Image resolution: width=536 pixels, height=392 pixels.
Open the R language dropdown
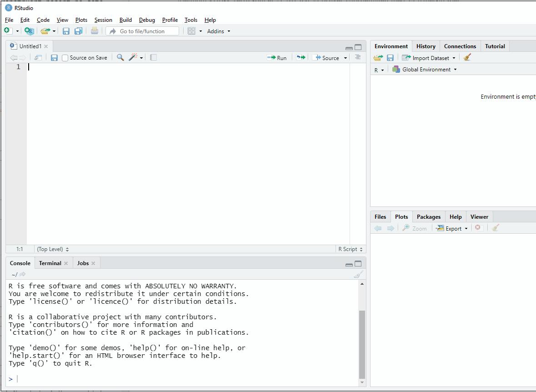point(379,70)
